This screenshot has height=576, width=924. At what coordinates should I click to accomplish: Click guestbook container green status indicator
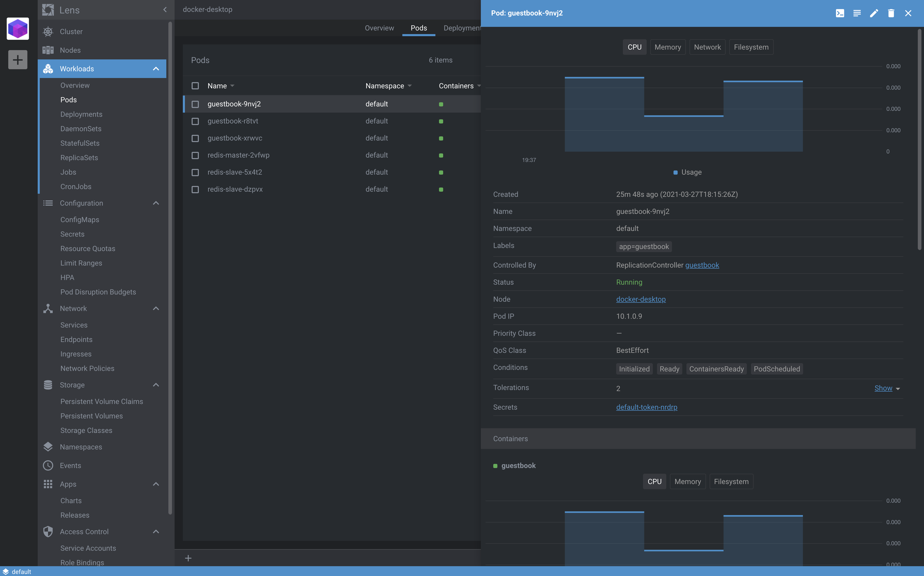coord(495,466)
